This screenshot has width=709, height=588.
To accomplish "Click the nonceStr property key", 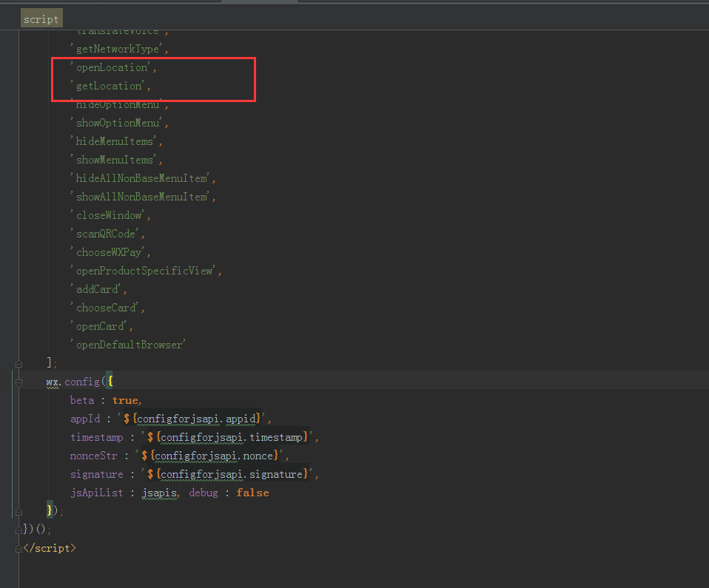I will click(93, 456).
